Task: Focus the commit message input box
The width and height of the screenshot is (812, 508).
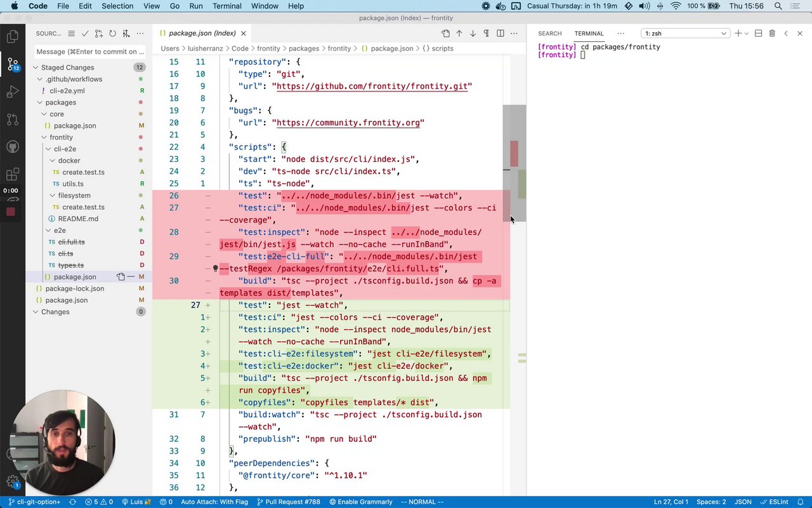Action: [90, 51]
